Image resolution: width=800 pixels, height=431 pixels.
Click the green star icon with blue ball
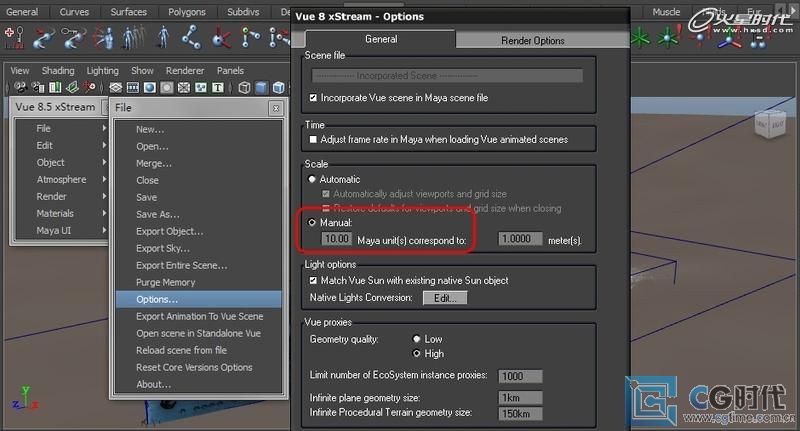click(669, 38)
